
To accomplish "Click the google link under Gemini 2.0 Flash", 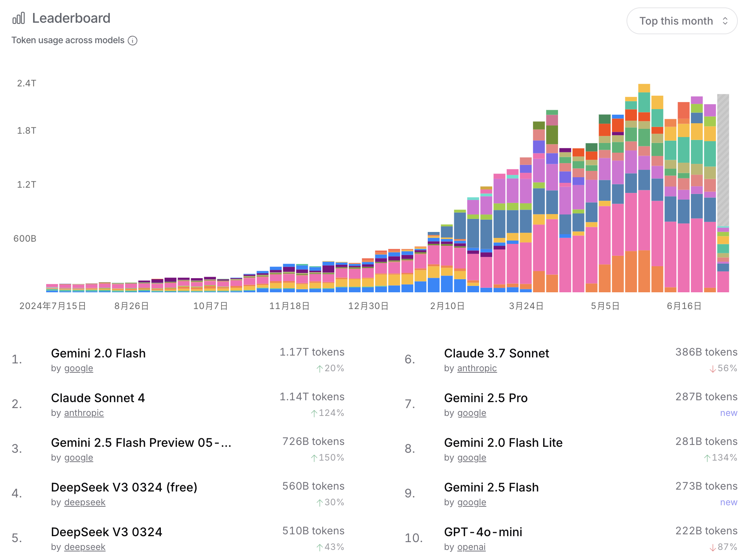I will [79, 368].
